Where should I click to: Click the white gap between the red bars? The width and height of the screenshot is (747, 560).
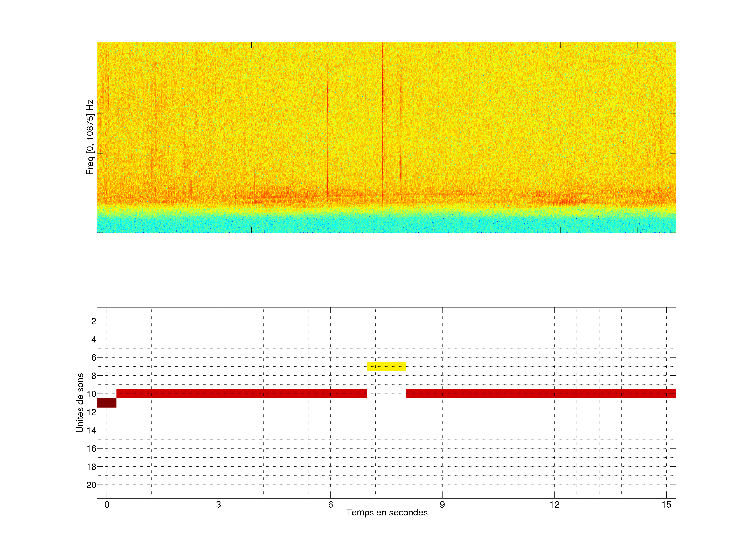click(x=386, y=394)
